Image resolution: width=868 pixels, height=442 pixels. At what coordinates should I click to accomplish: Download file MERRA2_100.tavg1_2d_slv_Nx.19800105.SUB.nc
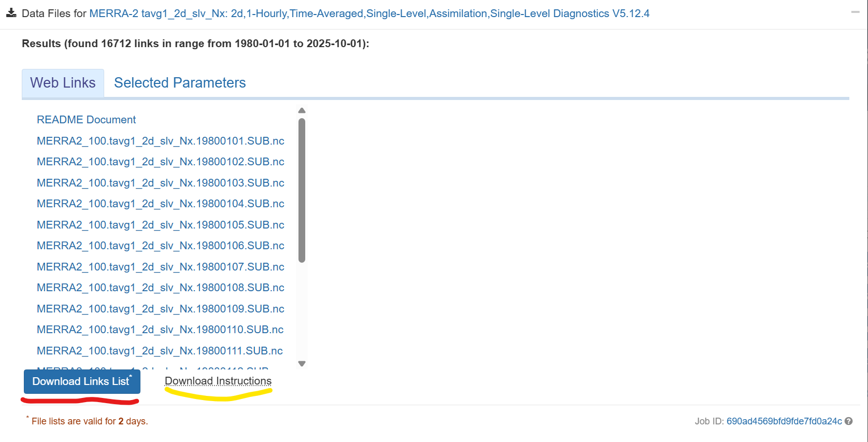161,225
